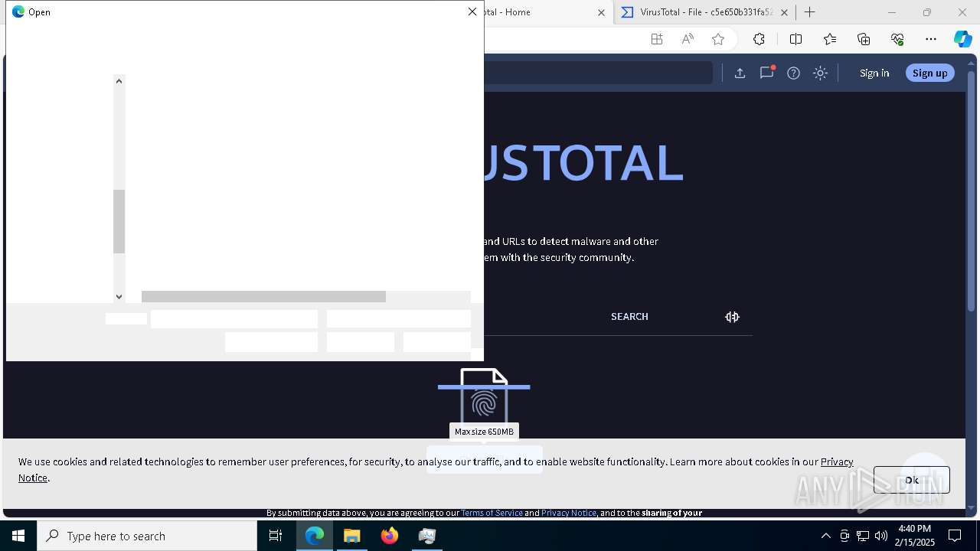Open the Copilot sidebar icon
This screenshot has width=980, height=551.
(x=962, y=39)
